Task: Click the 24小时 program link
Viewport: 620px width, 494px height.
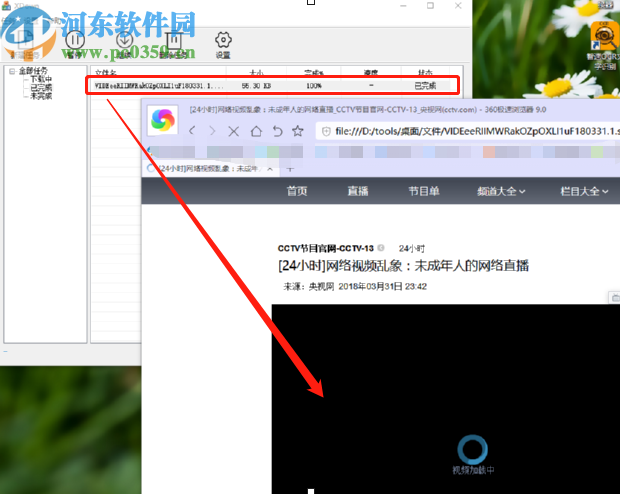Action: [412, 248]
